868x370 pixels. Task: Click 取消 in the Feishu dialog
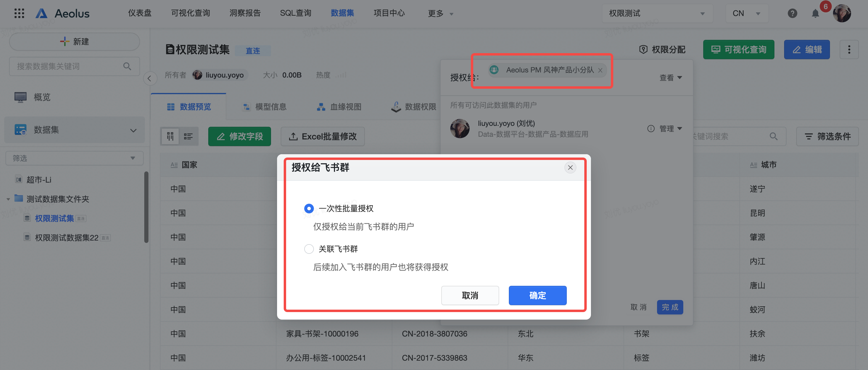point(470,295)
